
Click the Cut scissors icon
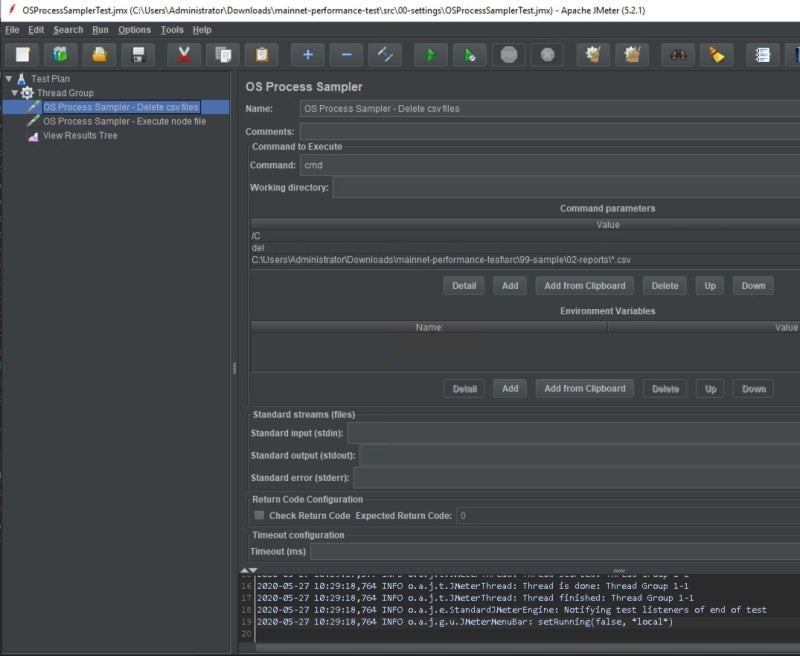[x=184, y=55]
